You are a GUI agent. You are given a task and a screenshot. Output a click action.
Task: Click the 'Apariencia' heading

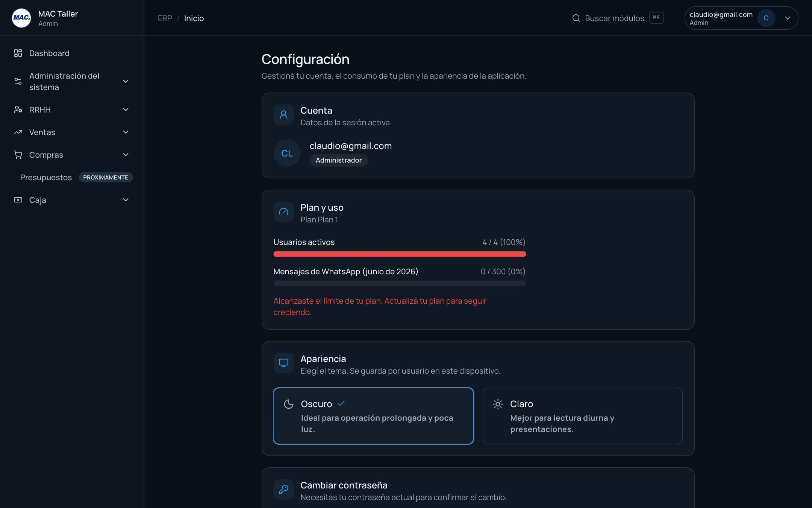[x=323, y=359]
